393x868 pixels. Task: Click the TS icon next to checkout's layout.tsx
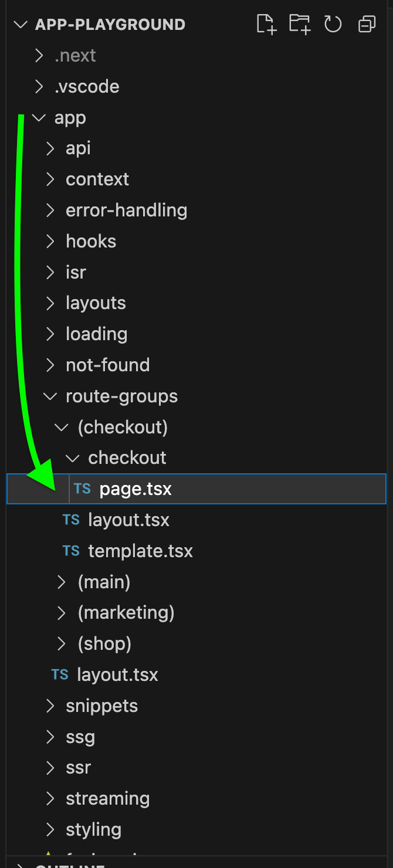[70, 520]
